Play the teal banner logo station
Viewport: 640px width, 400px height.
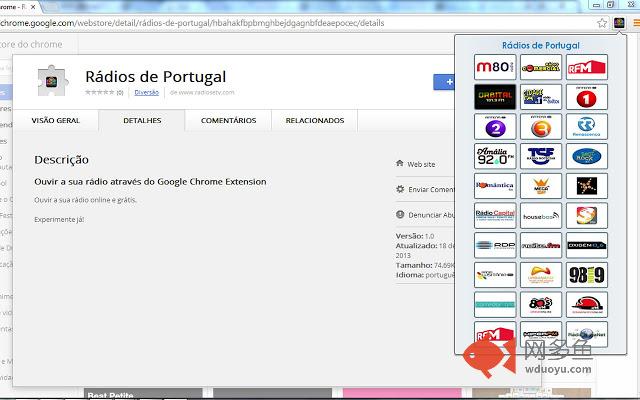click(495, 304)
